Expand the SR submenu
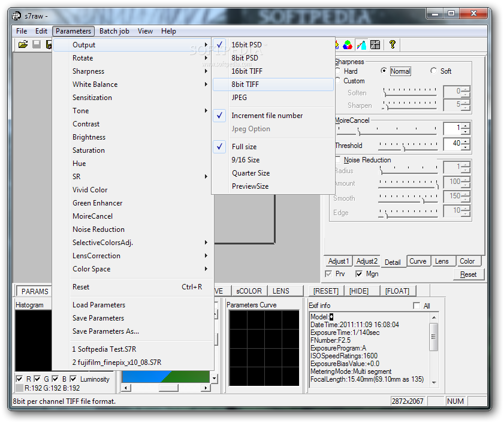Screen dimensions: 504x423 (133, 177)
